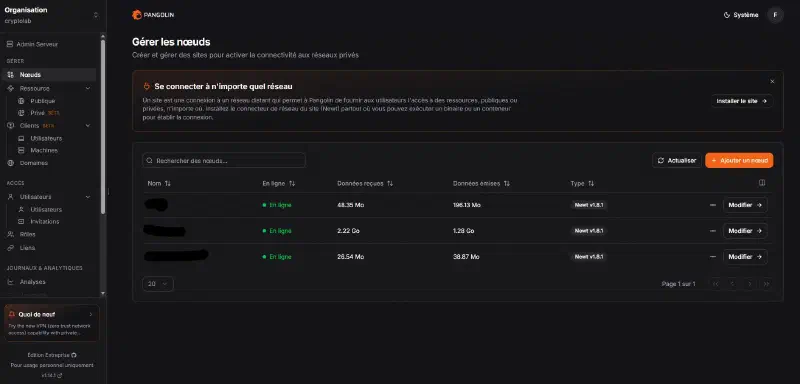800x384 pixels.
Task: Open the user avatar menu
Action: tap(775, 15)
